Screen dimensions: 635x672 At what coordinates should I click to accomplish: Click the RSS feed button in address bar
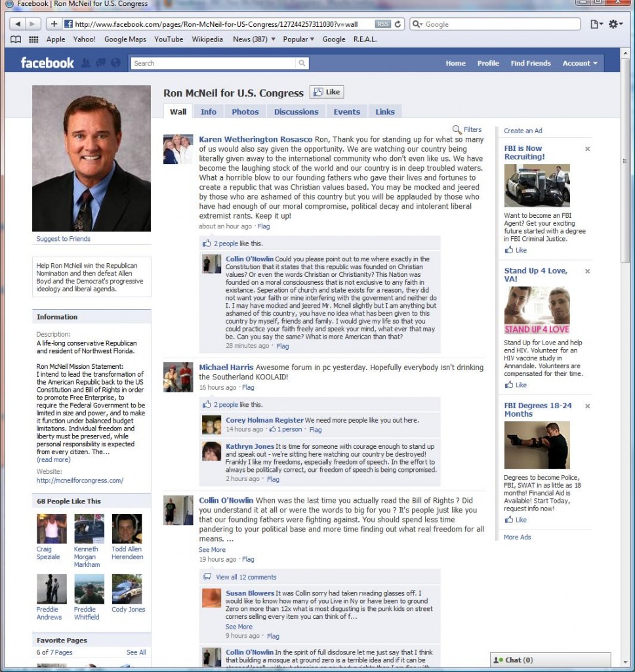coord(383,24)
